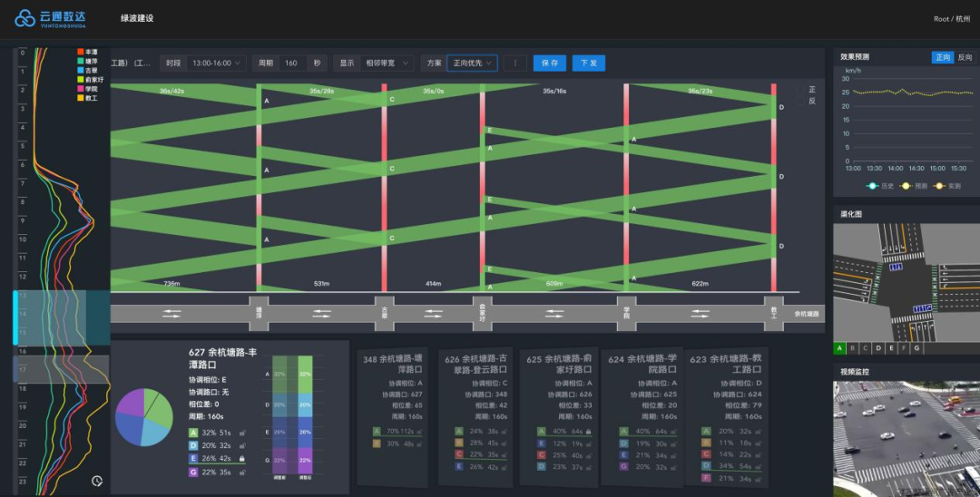
Task: Open the 绿波建设 header menu item
Action: click(137, 18)
